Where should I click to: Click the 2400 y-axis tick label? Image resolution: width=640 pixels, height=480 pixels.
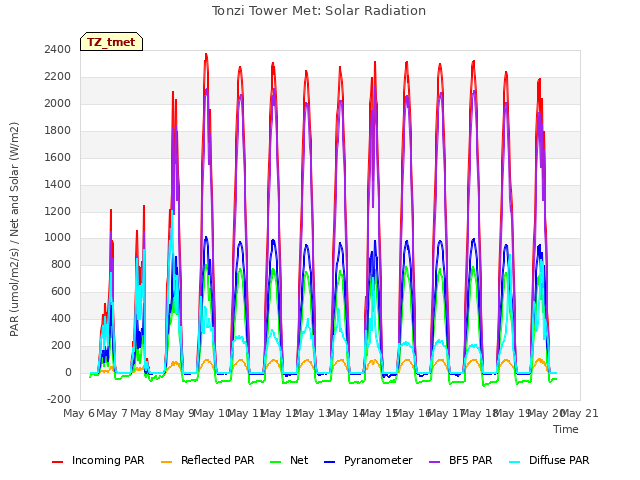(58, 49)
